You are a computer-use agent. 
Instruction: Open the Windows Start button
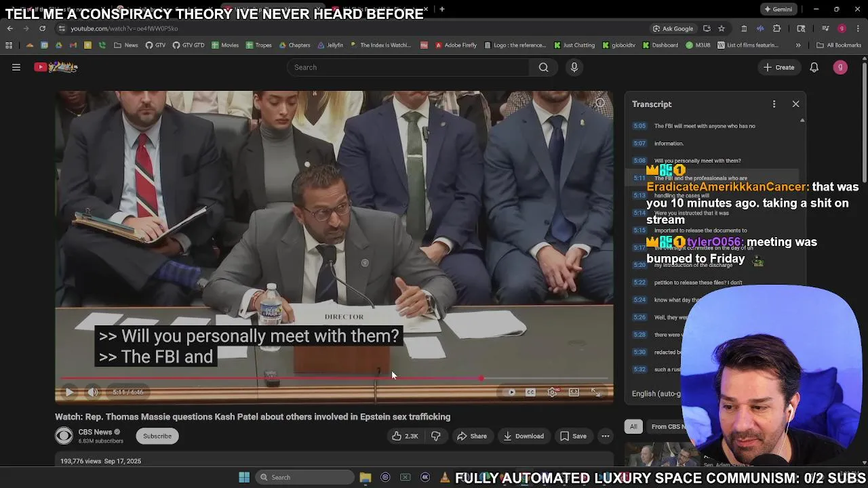pos(244,477)
